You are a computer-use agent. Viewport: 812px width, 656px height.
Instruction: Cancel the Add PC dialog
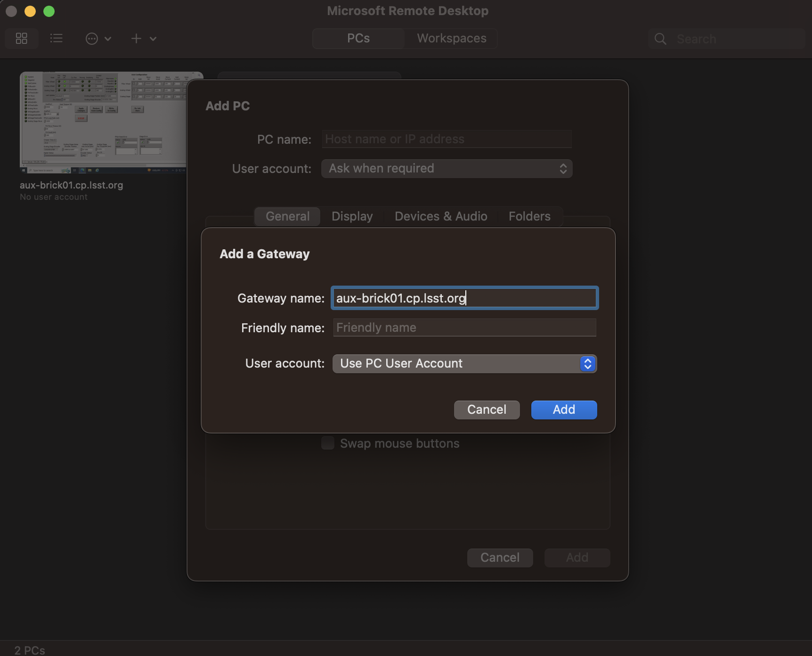[500, 558]
